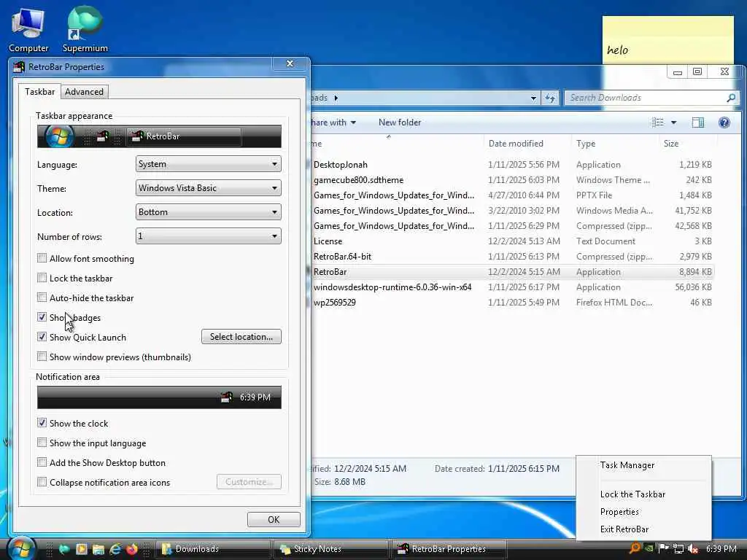The width and height of the screenshot is (747, 560).
Task: Uncheck Show the clock
Action: click(x=42, y=423)
